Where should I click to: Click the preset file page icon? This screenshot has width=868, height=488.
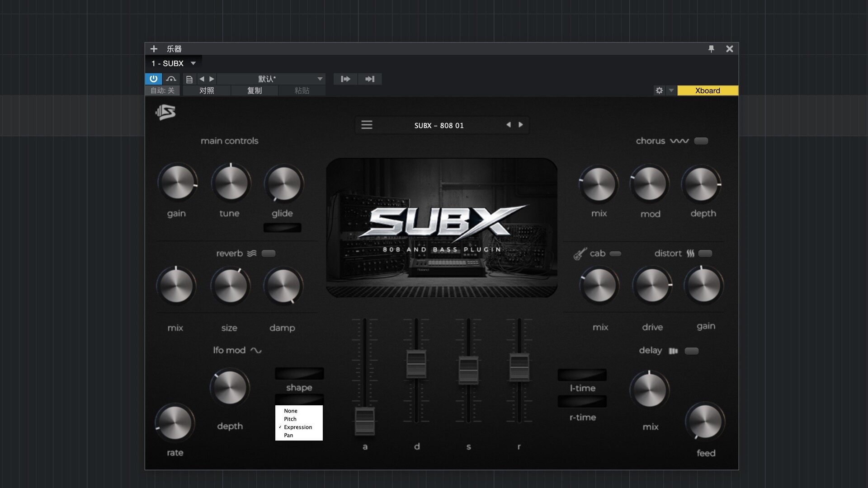[x=189, y=79]
